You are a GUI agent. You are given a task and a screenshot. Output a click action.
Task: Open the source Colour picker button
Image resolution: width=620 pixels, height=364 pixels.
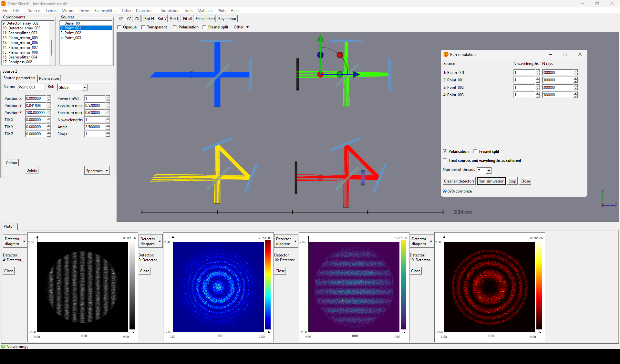pyautogui.click(x=12, y=163)
